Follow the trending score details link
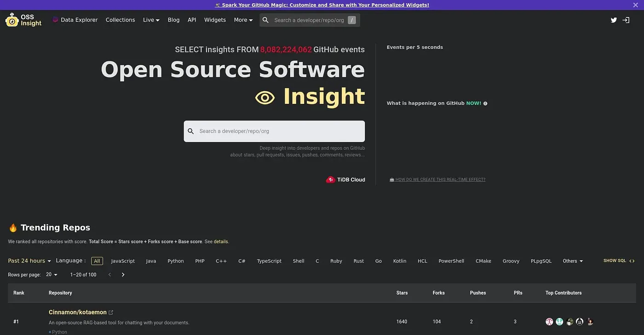Screen dimensions: 644x335 (x=221, y=242)
